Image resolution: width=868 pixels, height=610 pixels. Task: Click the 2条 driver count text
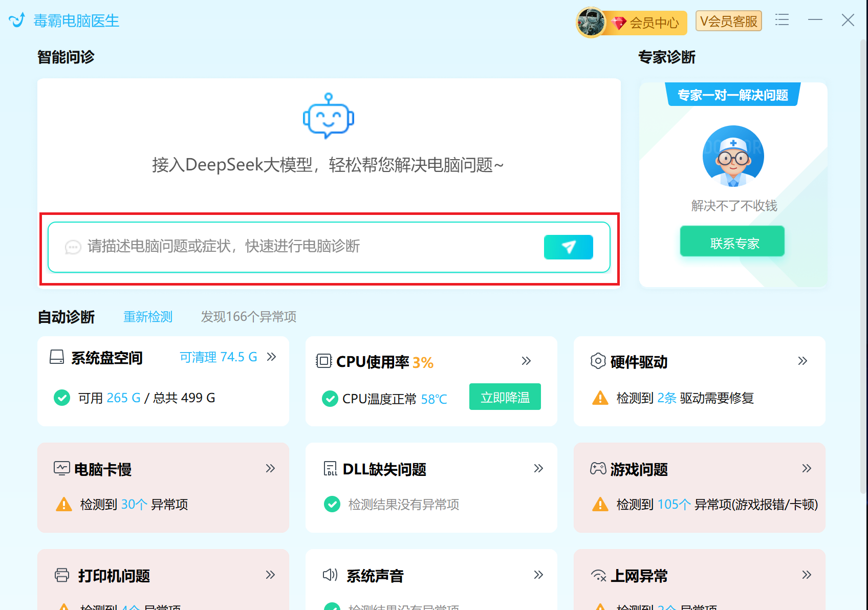(x=667, y=398)
